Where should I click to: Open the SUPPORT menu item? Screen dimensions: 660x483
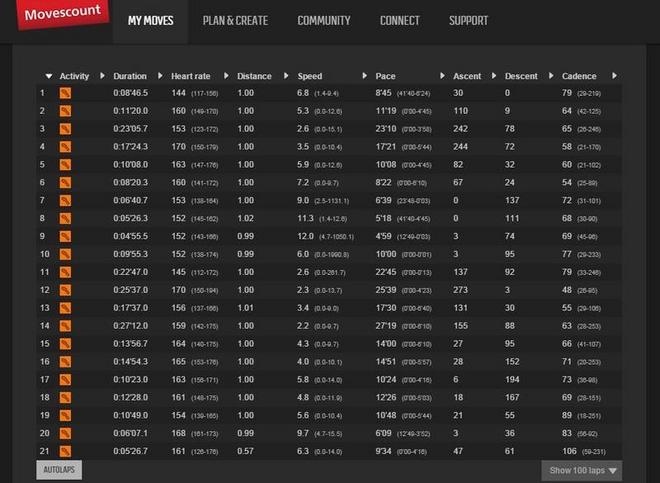(x=468, y=21)
